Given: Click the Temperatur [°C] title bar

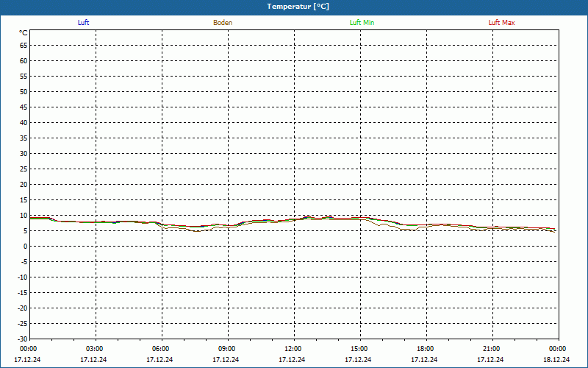Looking at the screenshot, I should pyautogui.click(x=294, y=7).
